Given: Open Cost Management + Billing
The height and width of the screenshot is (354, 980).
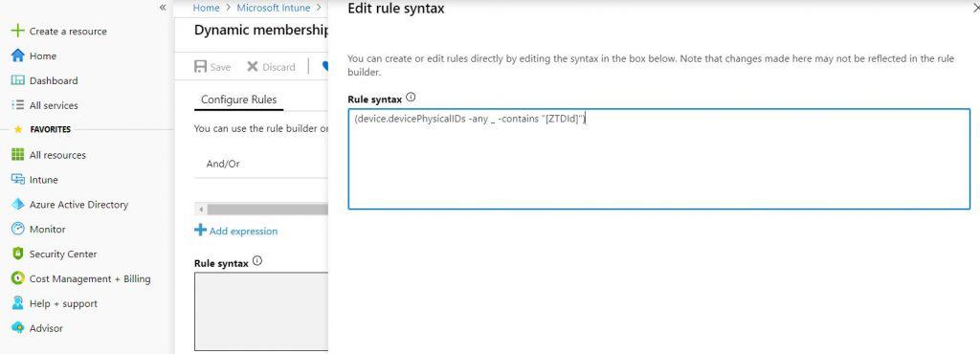Looking at the screenshot, I should pyautogui.click(x=90, y=279).
